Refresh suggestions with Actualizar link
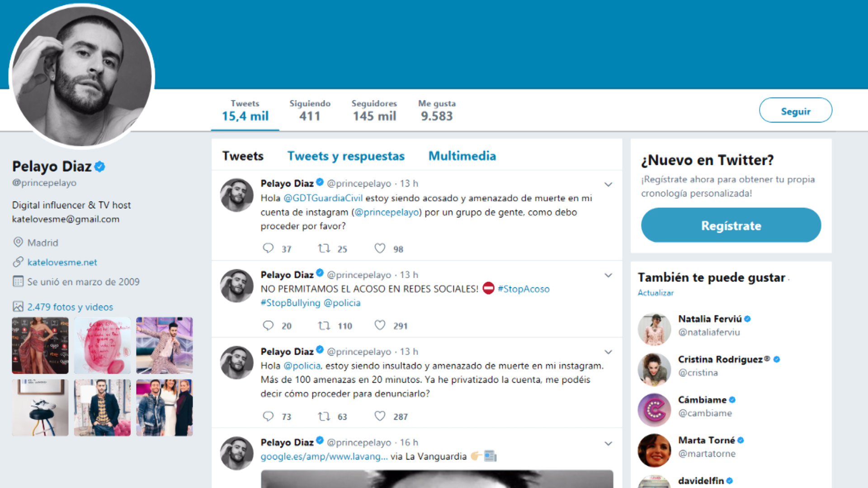Screen dimensions: 868x488 656,293
